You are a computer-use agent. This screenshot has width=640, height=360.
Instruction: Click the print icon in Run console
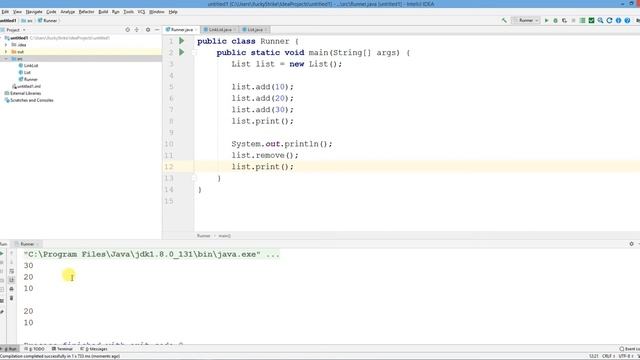click(11, 289)
